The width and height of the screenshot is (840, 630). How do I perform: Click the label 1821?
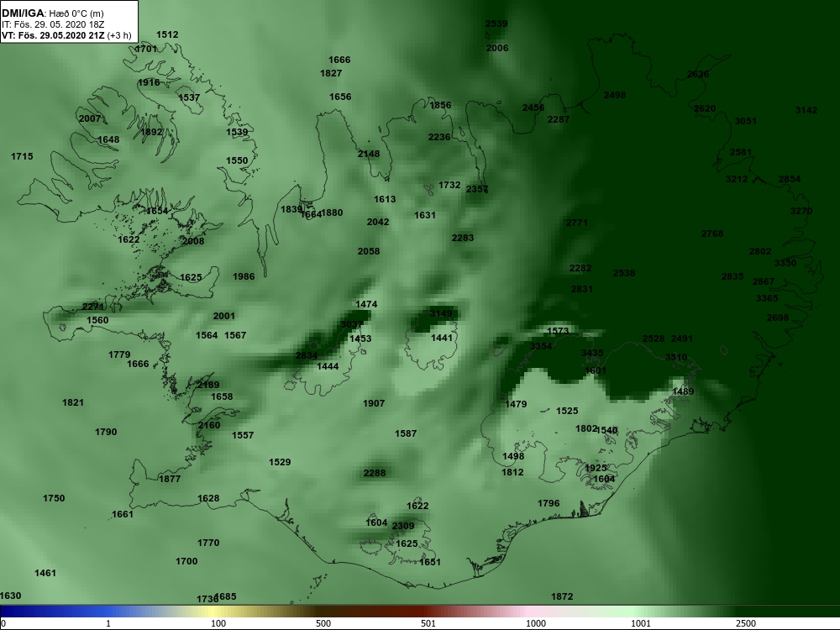click(73, 403)
